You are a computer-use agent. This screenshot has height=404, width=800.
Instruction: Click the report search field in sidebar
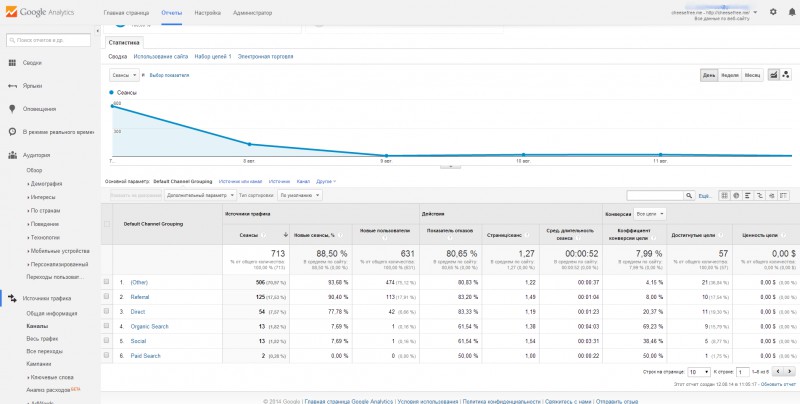[48, 40]
